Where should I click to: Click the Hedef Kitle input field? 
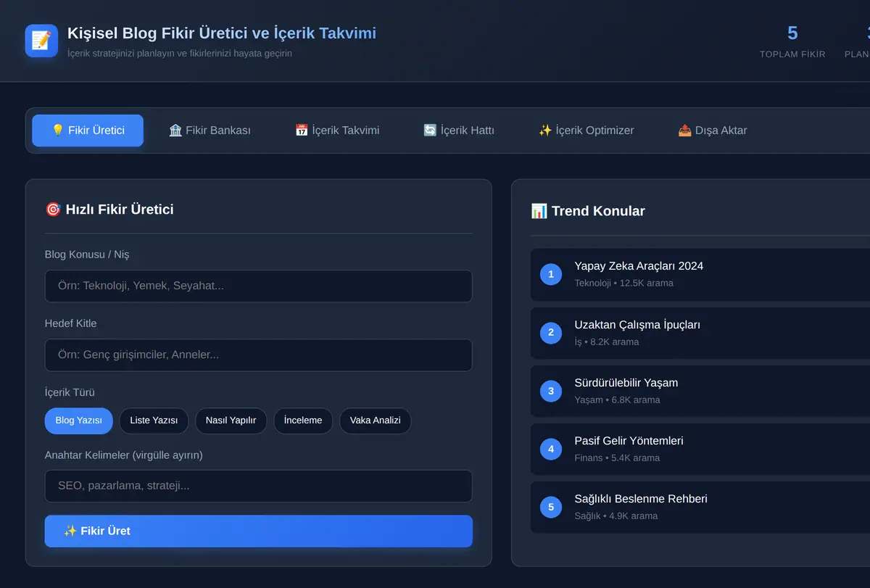258,355
